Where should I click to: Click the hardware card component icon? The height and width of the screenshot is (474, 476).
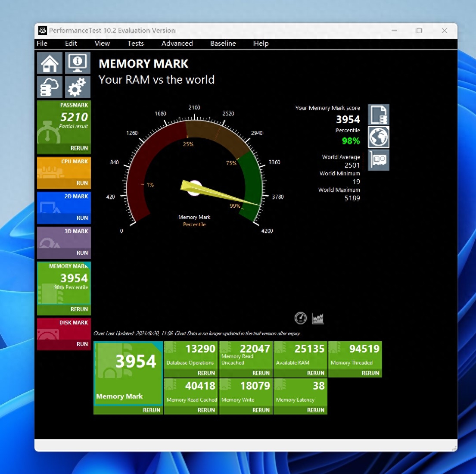coord(379,160)
